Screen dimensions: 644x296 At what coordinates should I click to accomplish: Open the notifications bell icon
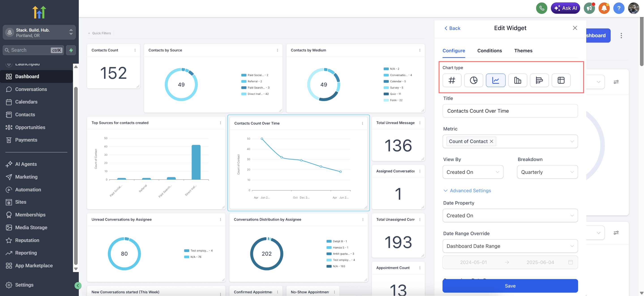(x=604, y=8)
